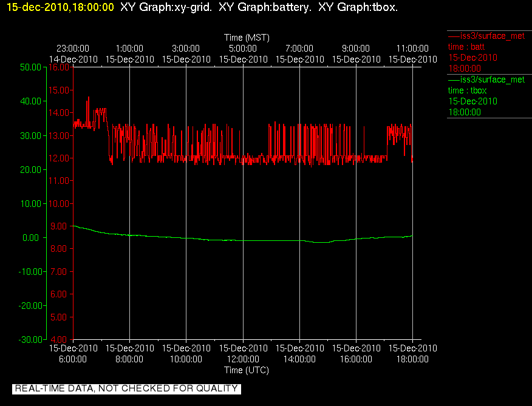Click the 9:00:00 MST tick label
The height and width of the screenshot is (406, 532).
(x=356, y=49)
